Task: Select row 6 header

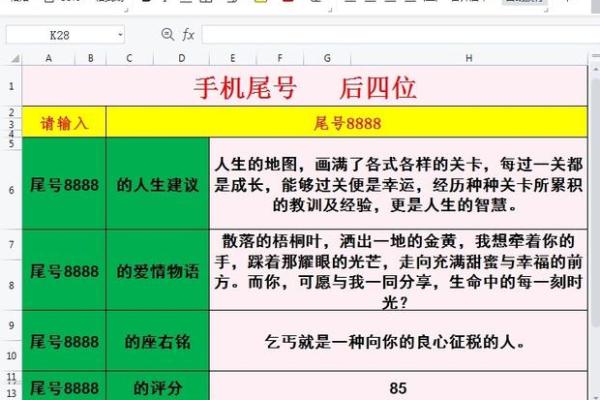Action: click(11, 190)
